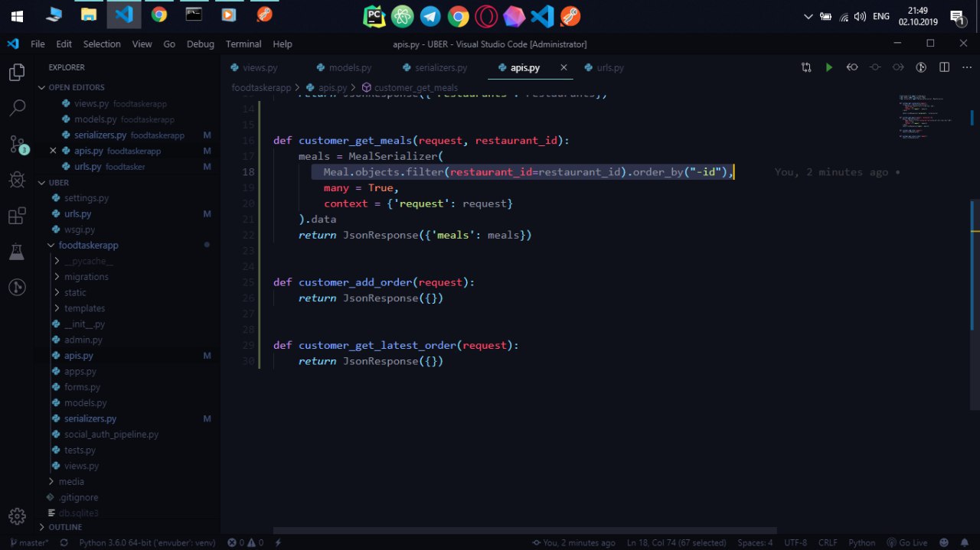980x550 pixels.
Task: Open the Manage gear at bottom-left
Action: click(16, 516)
